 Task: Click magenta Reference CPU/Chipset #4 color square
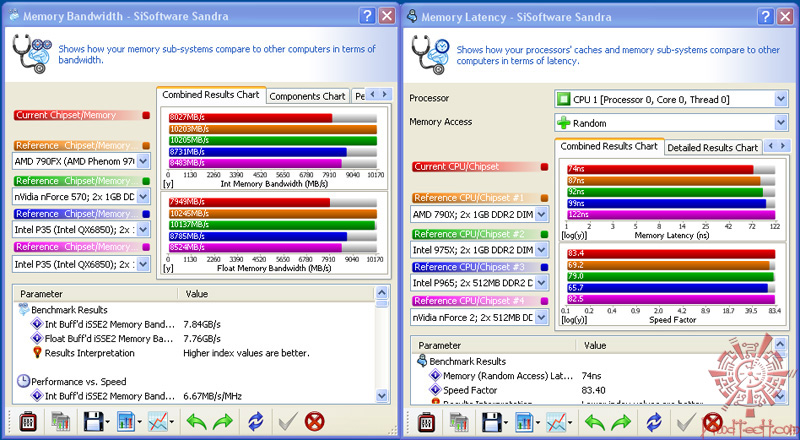(544, 301)
